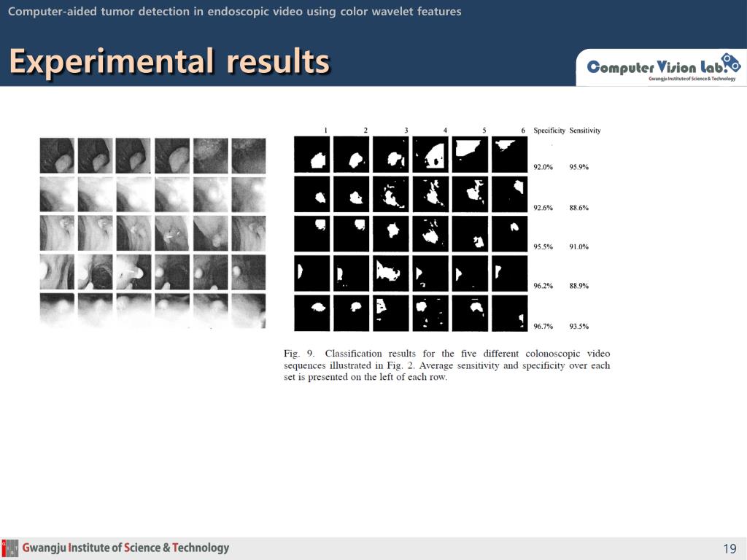Select third-row fourth endoscopic frame thumbnail
This screenshot has height=560, width=747.
click(x=172, y=233)
